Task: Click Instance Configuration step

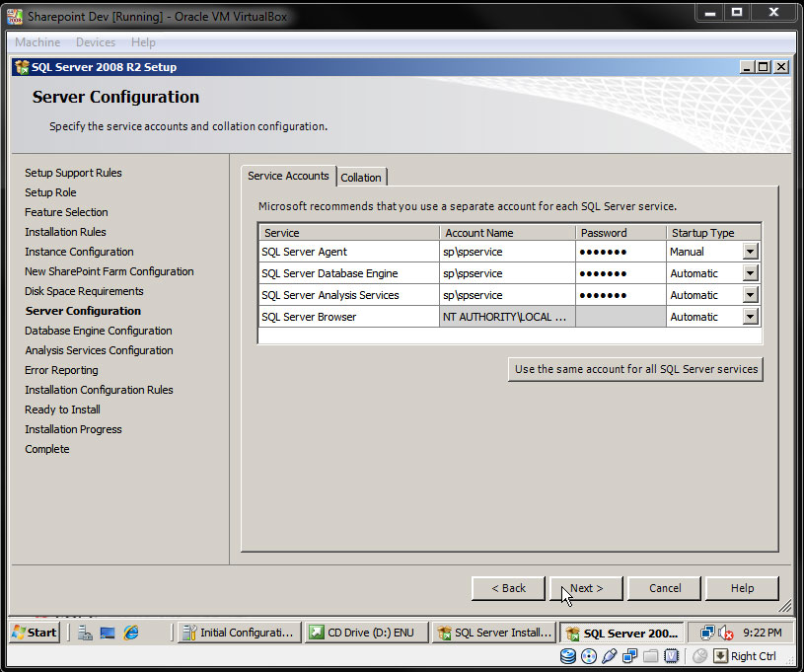Action: pos(80,252)
